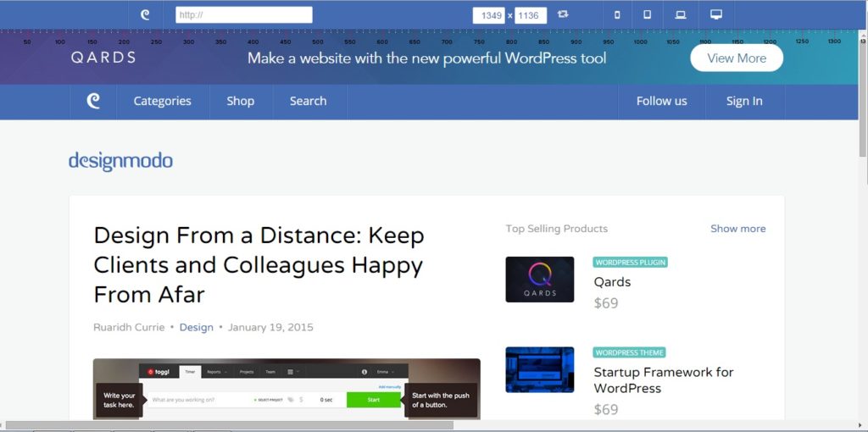
Task: Click the width field showing 1349
Action: tap(489, 15)
